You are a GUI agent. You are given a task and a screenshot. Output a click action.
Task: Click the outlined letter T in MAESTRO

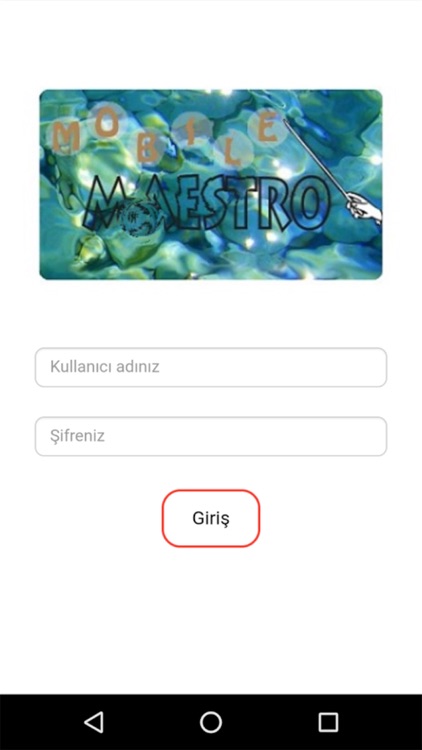click(x=239, y=203)
